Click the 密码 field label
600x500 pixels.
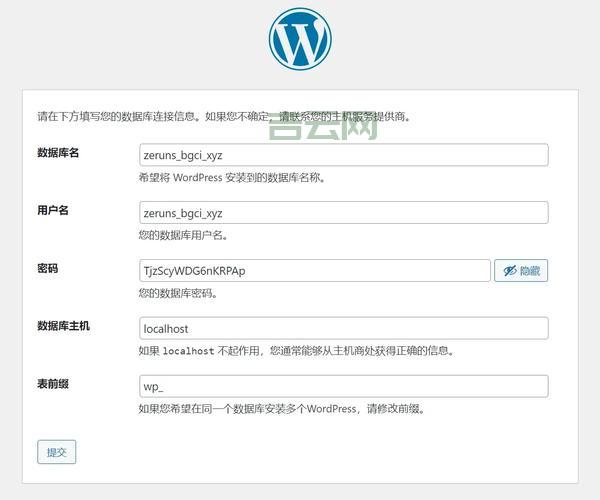[47, 268]
